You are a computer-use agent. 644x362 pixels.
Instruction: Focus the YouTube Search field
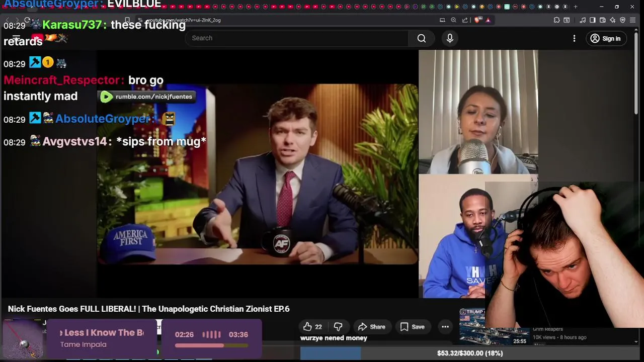click(x=297, y=38)
